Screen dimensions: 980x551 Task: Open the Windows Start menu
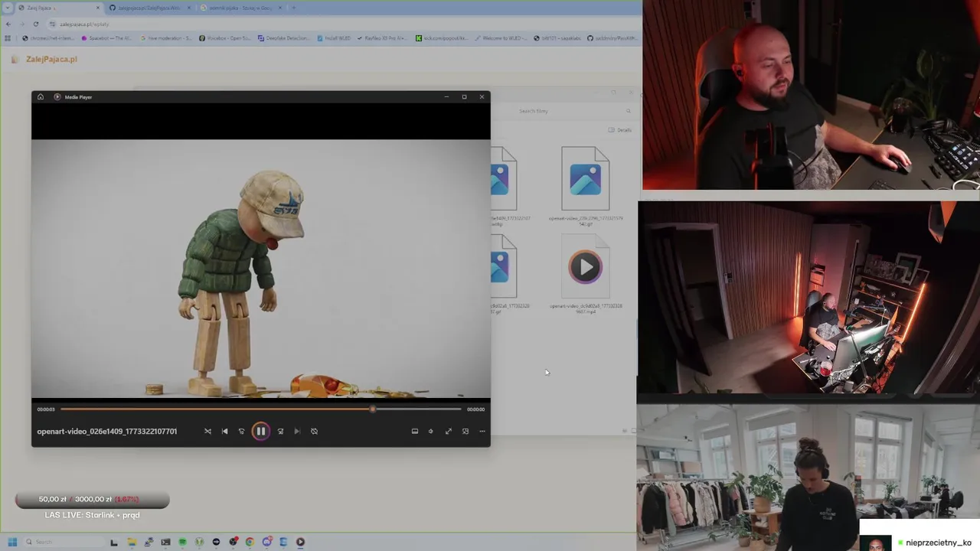click(x=12, y=542)
